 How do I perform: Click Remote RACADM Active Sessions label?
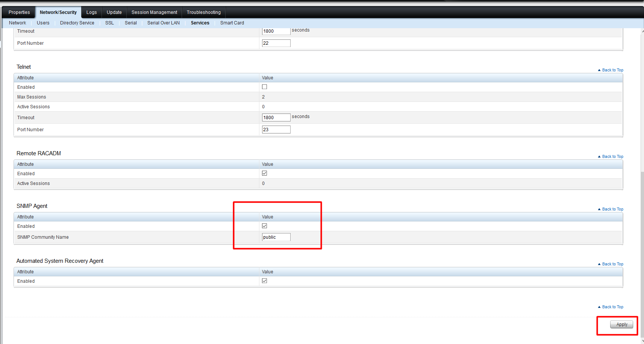tap(33, 183)
